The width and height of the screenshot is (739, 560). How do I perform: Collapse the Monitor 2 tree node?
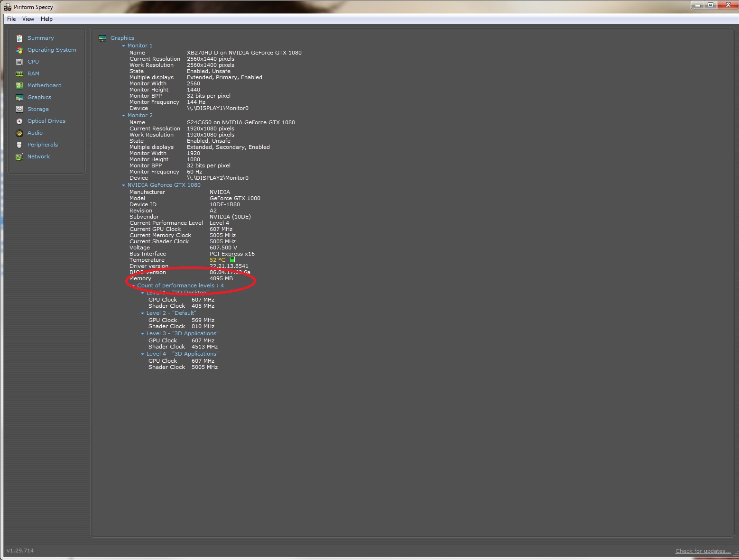(124, 116)
